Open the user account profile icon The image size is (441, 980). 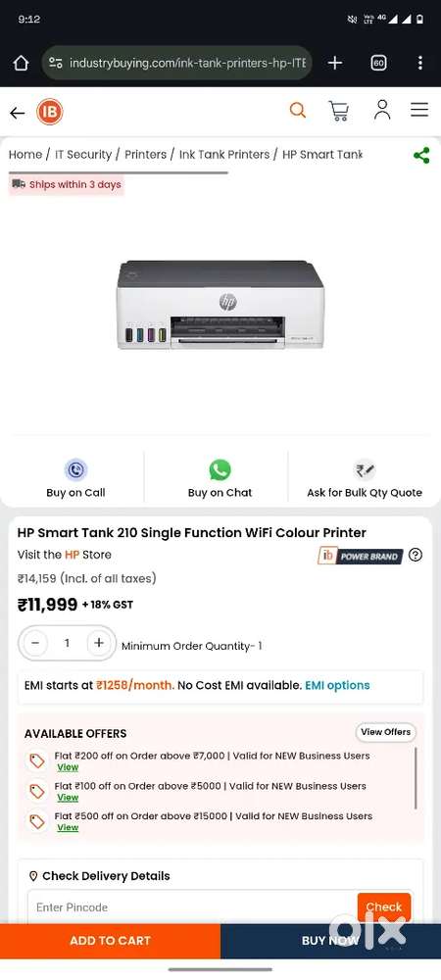click(381, 110)
